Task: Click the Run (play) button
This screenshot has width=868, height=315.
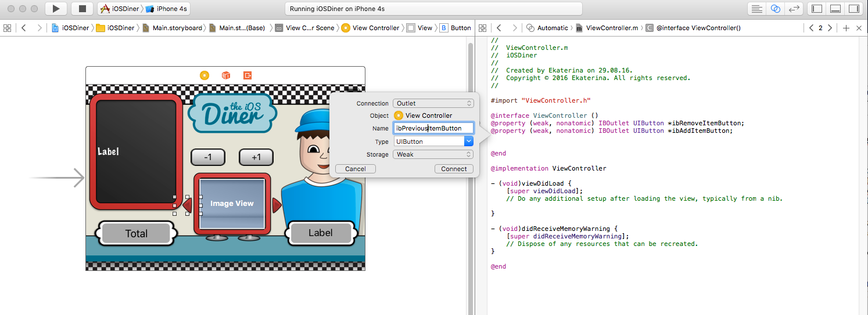Action: coord(56,9)
